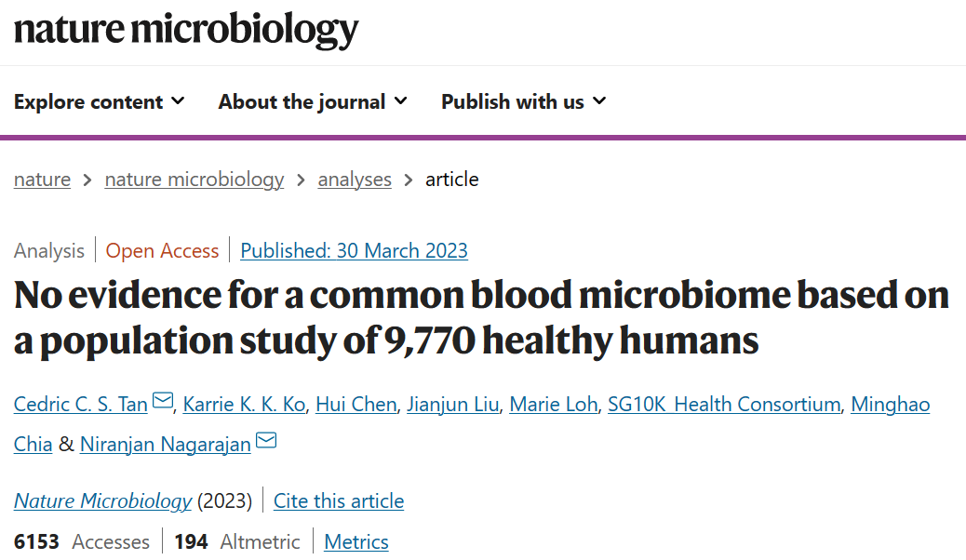Open author Niranjan Nagarajan profile

point(165,444)
